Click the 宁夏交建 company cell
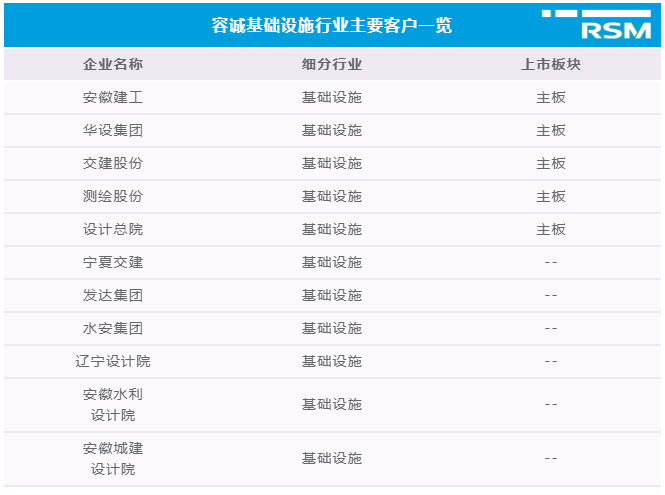665x495 pixels. click(x=113, y=262)
